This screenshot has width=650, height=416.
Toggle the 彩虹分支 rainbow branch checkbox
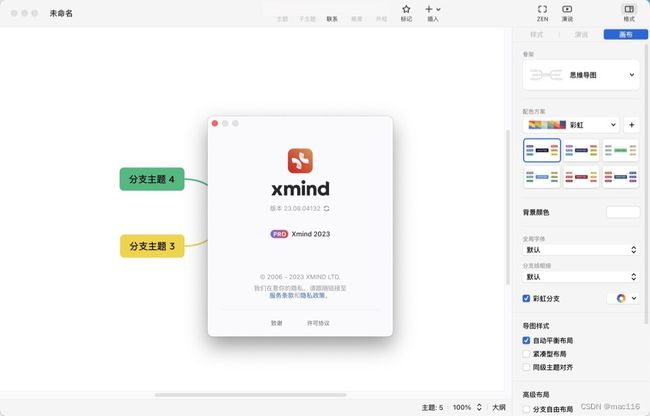tap(526, 298)
